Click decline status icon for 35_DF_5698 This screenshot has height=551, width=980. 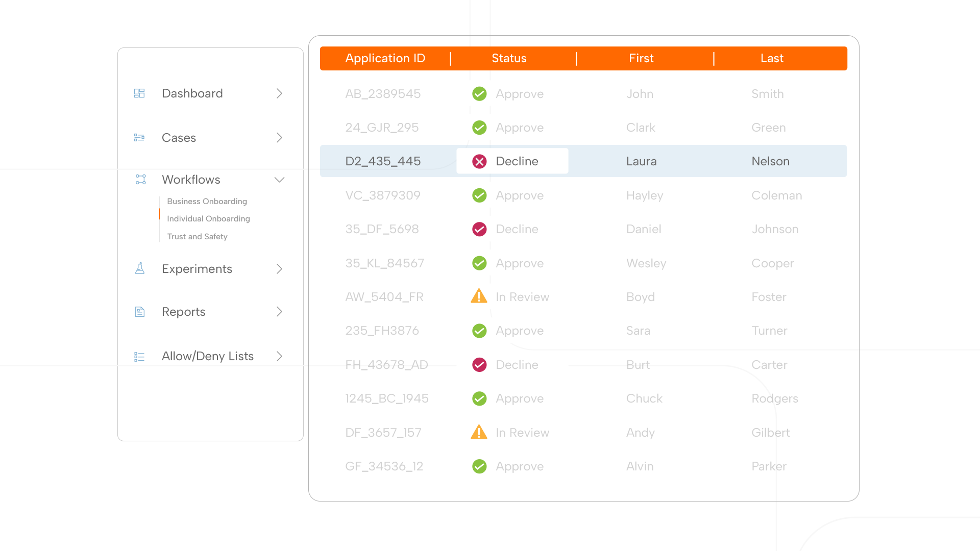pos(479,230)
